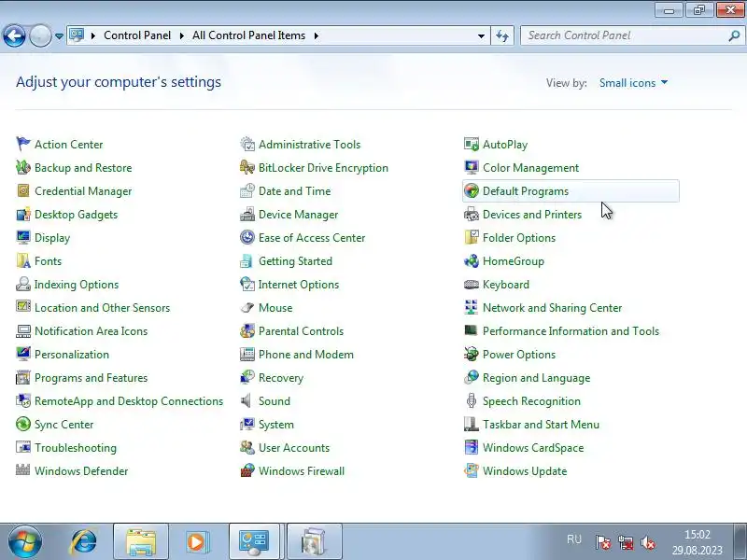Open the BitLocker Drive Encryption keys icon
The height and width of the screenshot is (560, 747).
[x=247, y=168]
